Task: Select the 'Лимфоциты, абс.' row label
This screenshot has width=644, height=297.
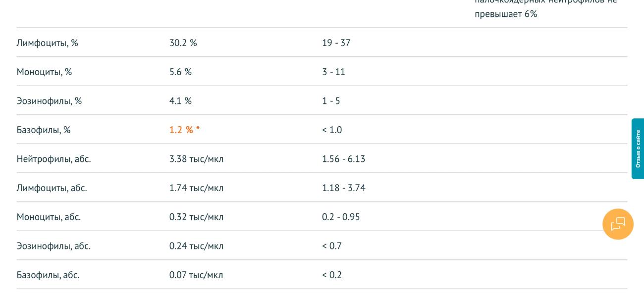Action: [x=52, y=188]
